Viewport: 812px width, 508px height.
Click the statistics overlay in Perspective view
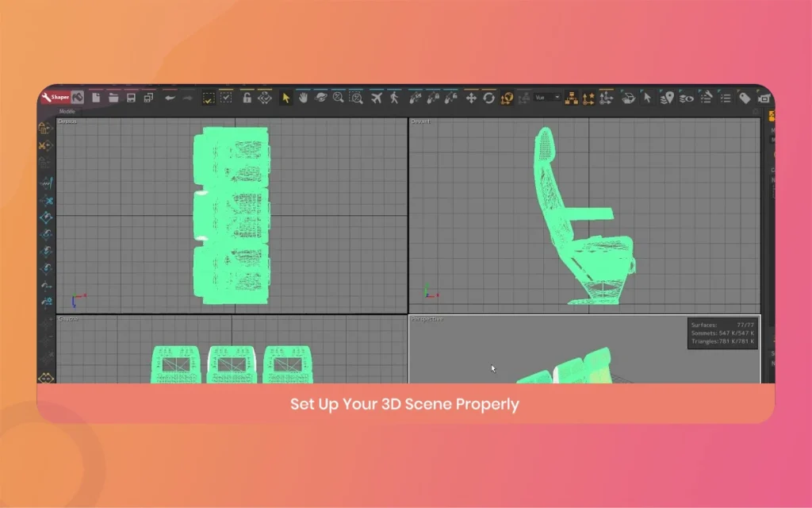tap(722, 333)
